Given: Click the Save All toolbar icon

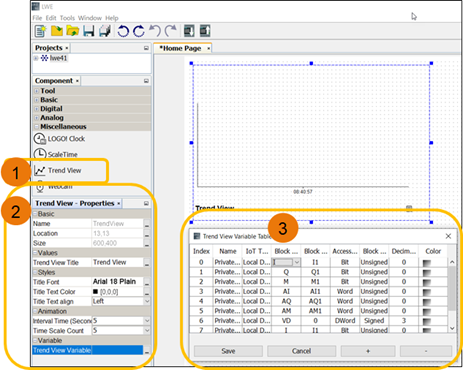Looking at the screenshot, I should 105,31.
